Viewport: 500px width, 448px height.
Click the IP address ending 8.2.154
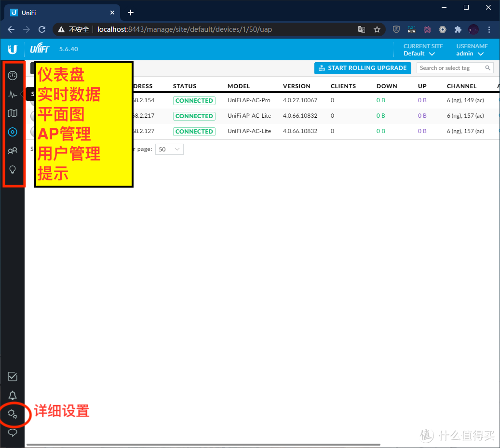(144, 100)
